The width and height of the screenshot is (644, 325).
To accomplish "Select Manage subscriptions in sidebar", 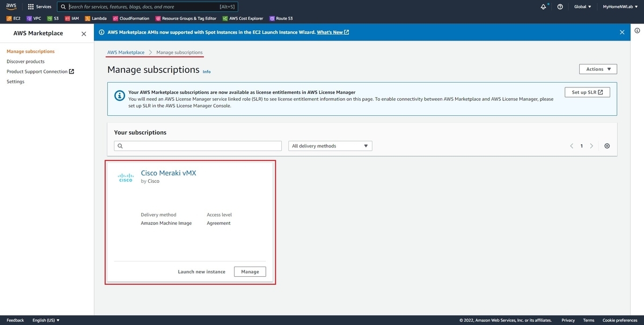I will click(x=31, y=51).
